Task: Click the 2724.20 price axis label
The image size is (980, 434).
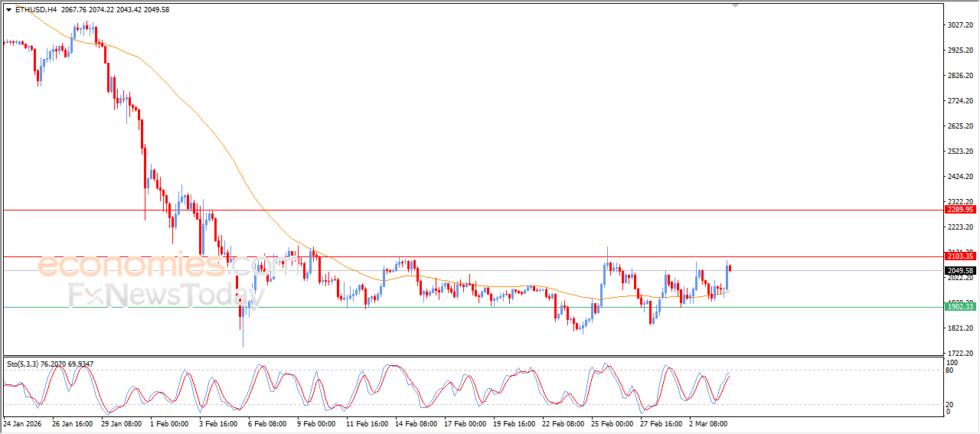Action: click(960, 100)
